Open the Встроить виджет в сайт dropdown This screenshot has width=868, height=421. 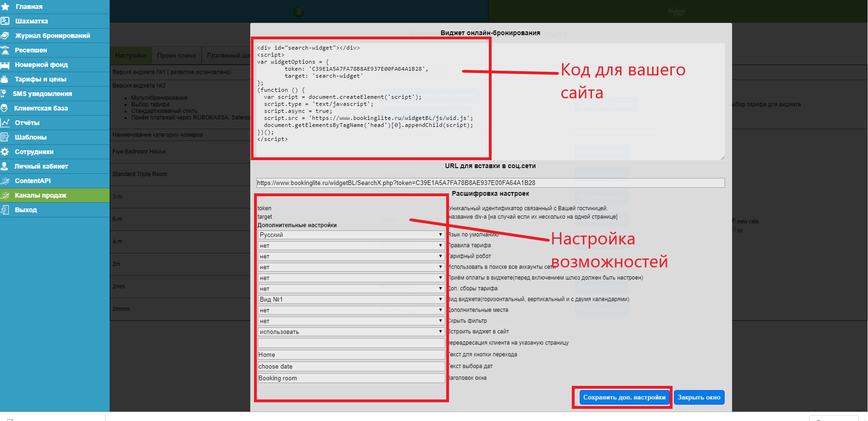tap(351, 332)
